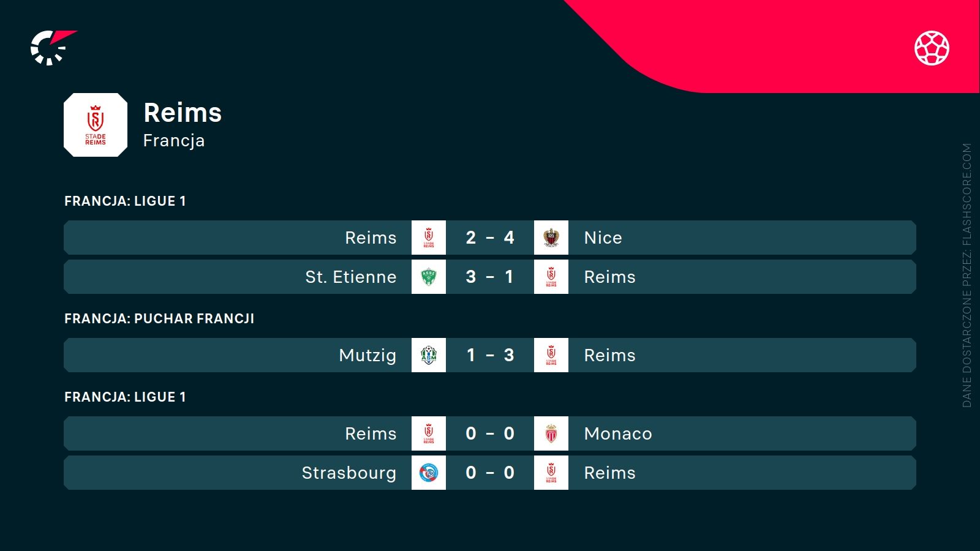This screenshot has width=980, height=551.
Task: Click the 3 - 1 score
Action: coord(490,277)
